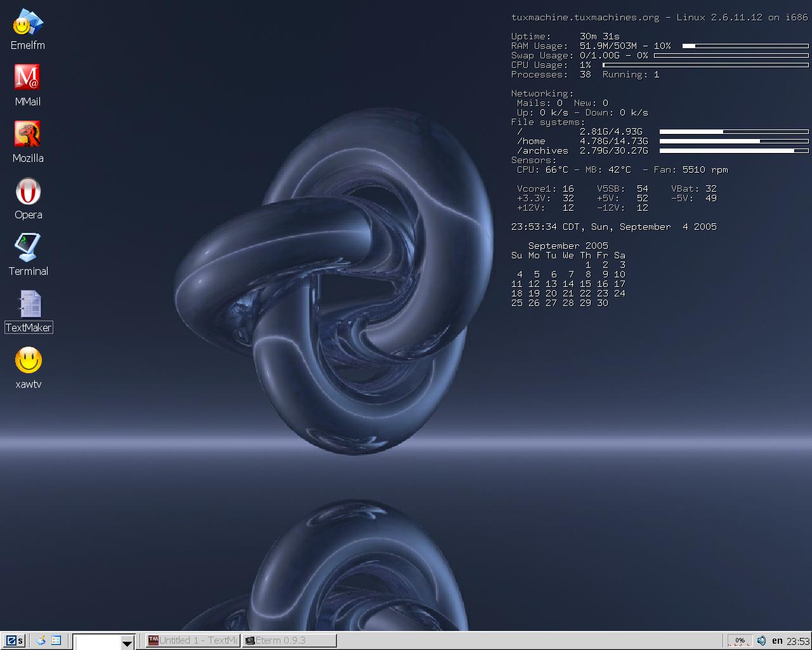812x650 pixels.
Task: Select the draw/paint icon beside the pager
Action: 41,640
